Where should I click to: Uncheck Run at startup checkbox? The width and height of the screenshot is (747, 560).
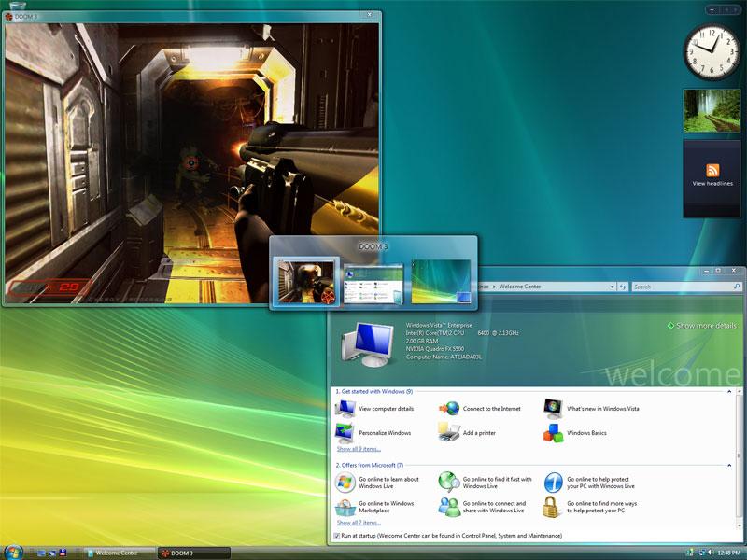click(x=337, y=536)
